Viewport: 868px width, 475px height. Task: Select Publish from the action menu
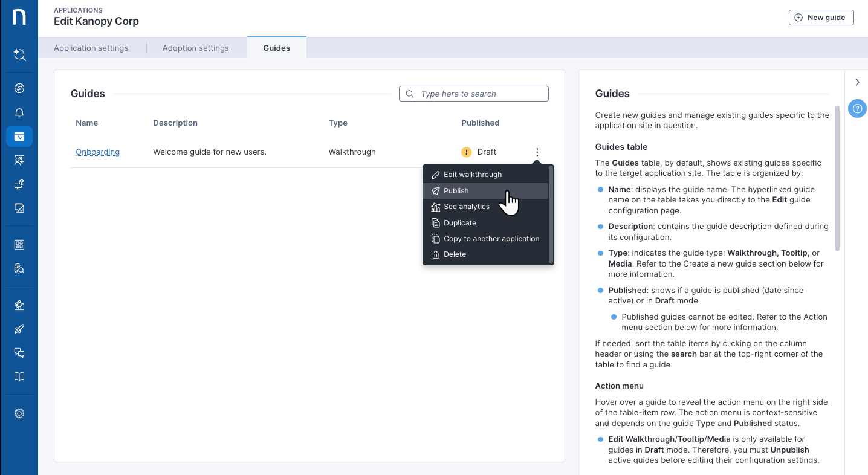coord(455,190)
